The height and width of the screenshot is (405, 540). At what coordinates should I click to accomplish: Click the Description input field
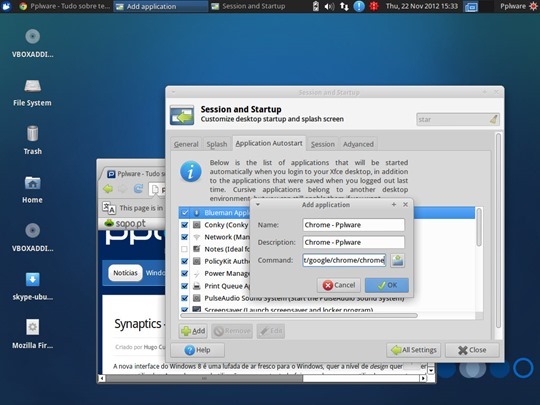click(353, 242)
